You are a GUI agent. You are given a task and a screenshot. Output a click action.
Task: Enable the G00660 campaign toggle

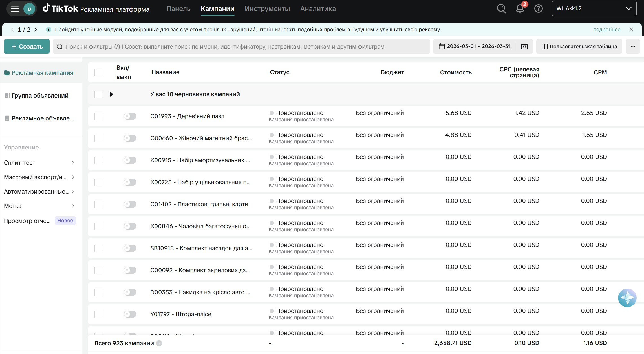[130, 138]
